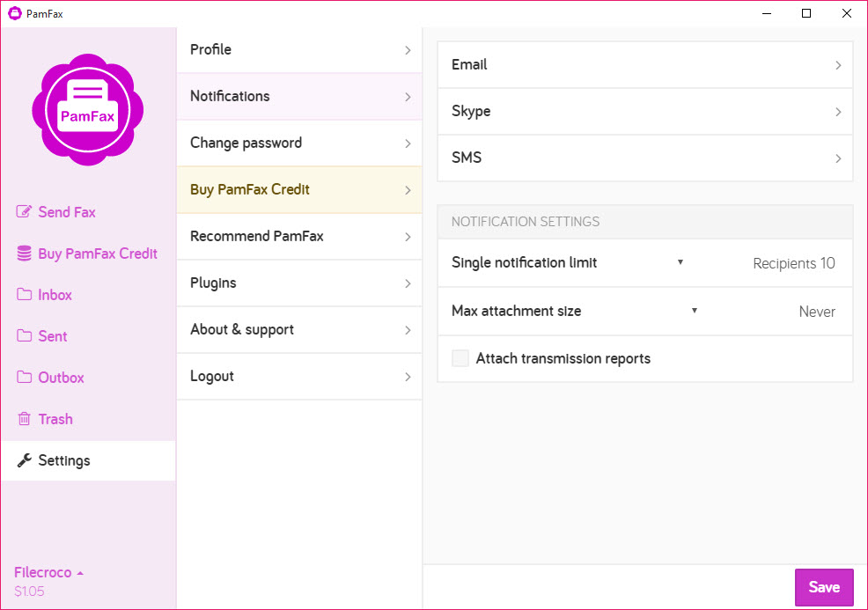Viewport: 868px width, 610px height.
Task: Open Single notification limit dropdown
Action: (x=680, y=262)
